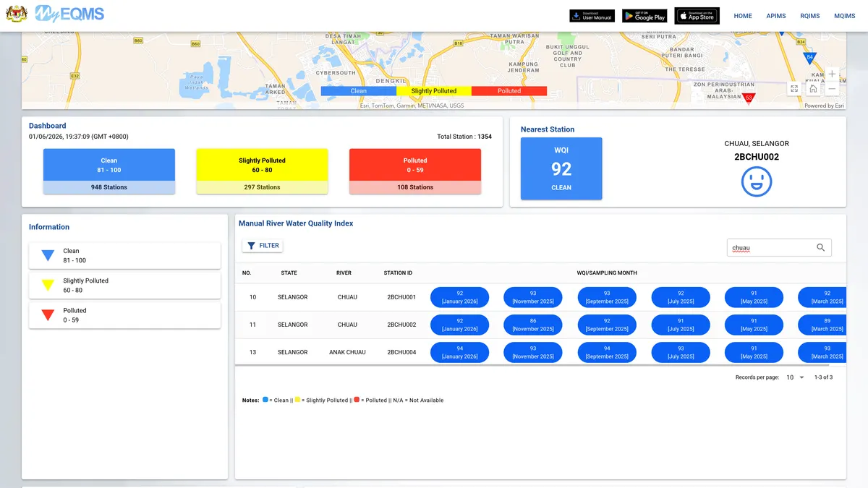868x488 pixels.
Task: Click 2BCHU004 May 2025 WQI pill
Action: click(754, 352)
